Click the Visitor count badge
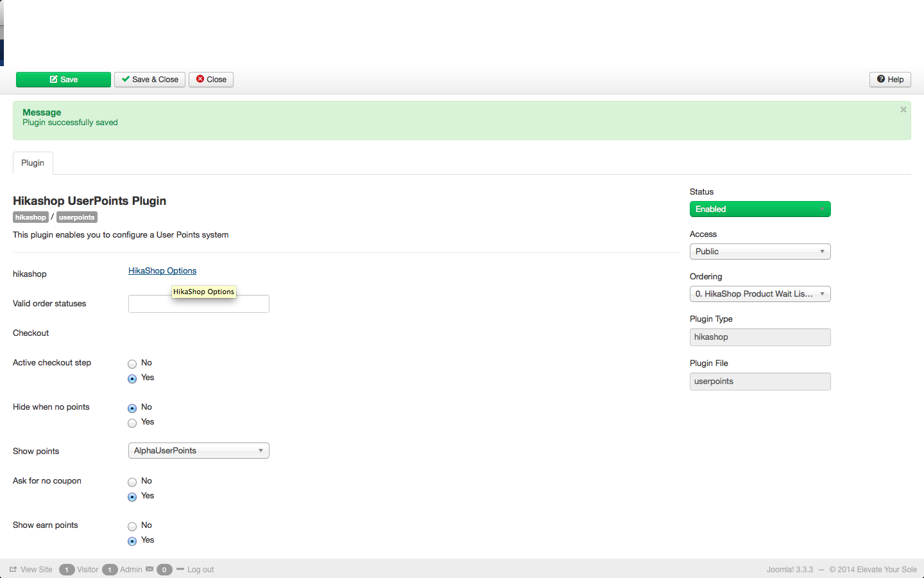The height and width of the screenshot is (578, 924). tap(67, 570)
